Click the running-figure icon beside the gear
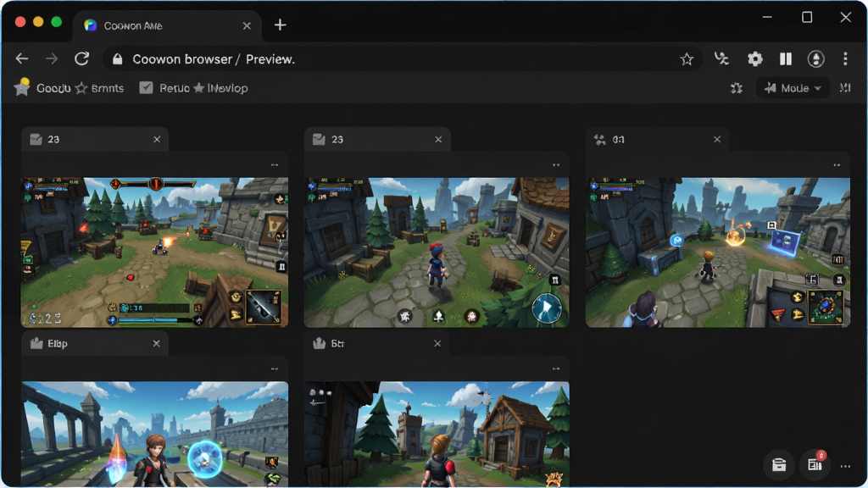 click(721, 58)
